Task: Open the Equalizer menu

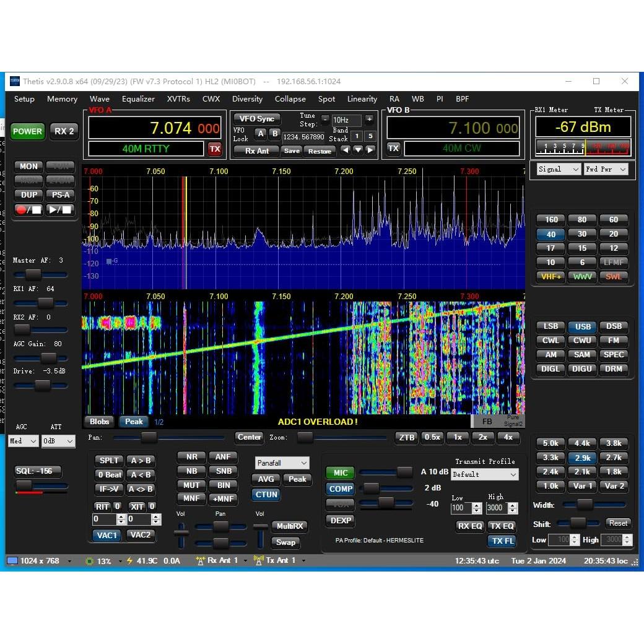Action: [x=138, y=99]
